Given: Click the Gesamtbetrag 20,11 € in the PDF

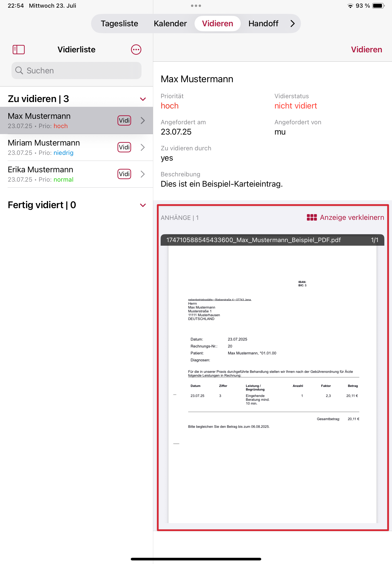Looking at the screenshot, I should tap(354, 419).
